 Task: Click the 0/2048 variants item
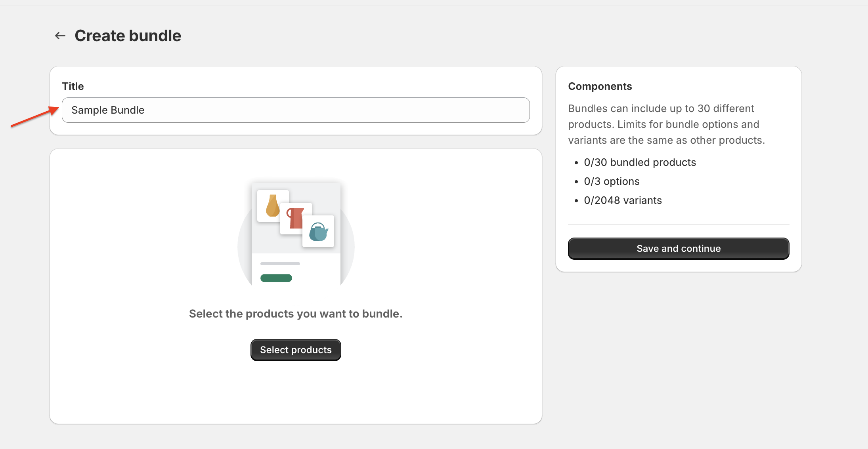click(623, 200)
